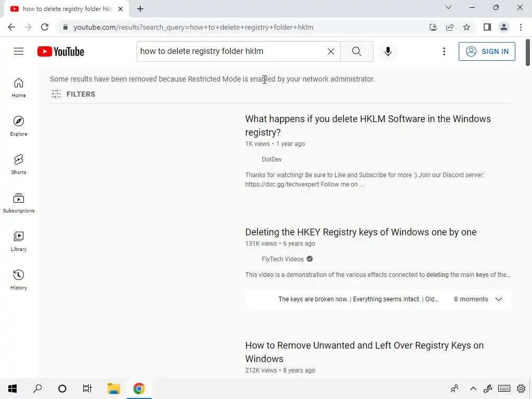Open taskbar search

coord(37,389)
